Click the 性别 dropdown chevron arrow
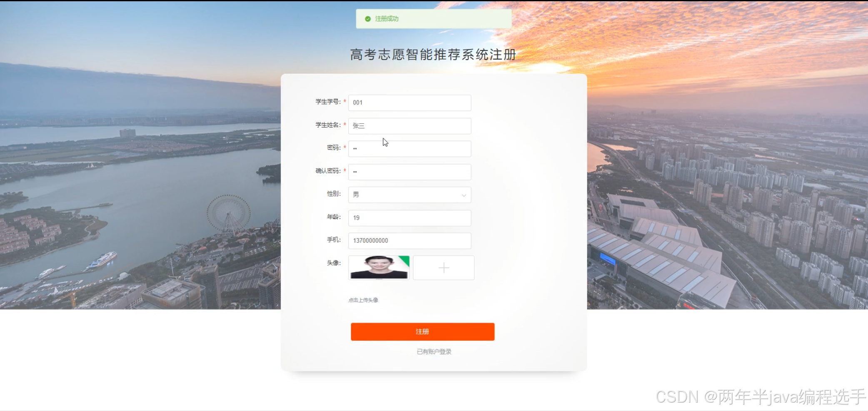Image resolution: width=868 pixels, height=411 pixels. tap(464, 195)
